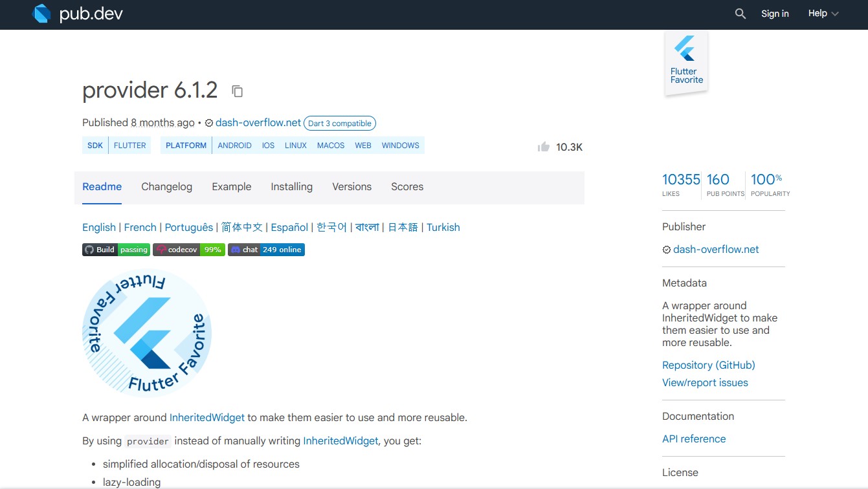This screenshot has height=489, width=868.
Task: Open dash-overflow.net in Publisher sidebar
Action: [x=716, y=249]
